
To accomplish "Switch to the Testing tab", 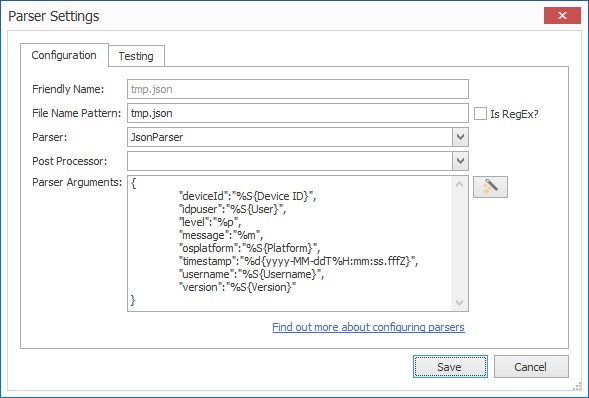I will [136, 56].
